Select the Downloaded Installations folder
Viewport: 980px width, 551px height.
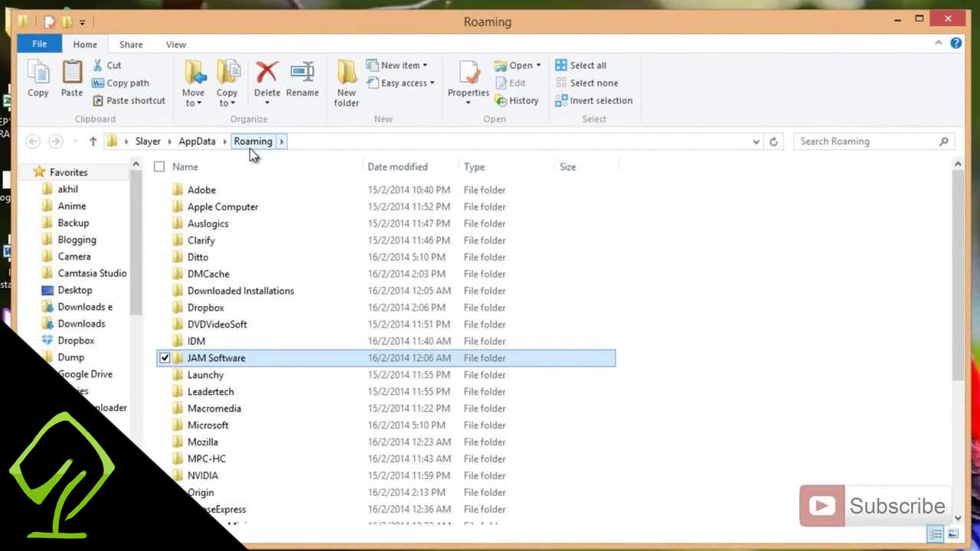tap(240, 291)
